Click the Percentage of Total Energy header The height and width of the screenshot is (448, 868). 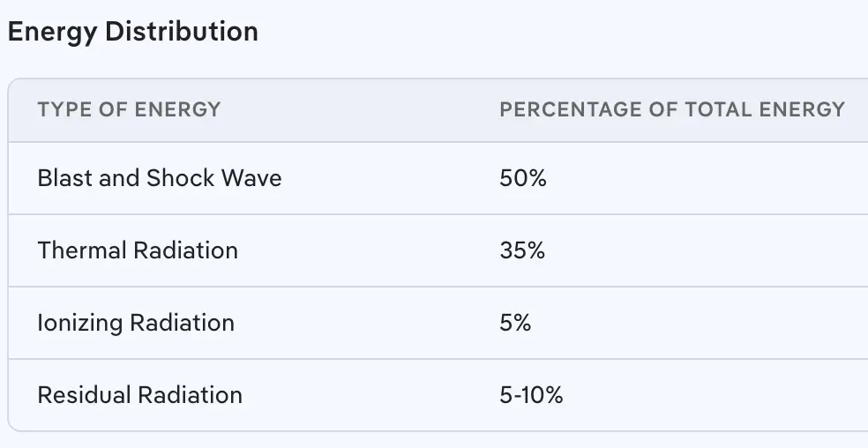click(x=672, y=110)
